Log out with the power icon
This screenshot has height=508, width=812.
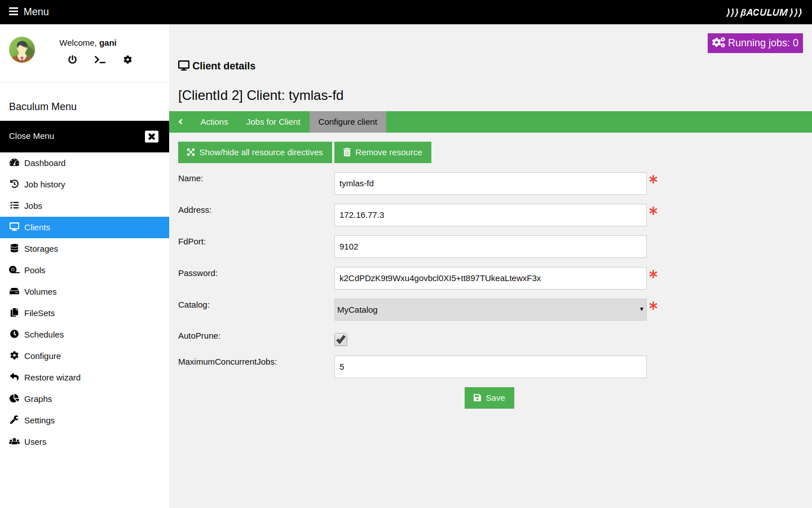(x=72, y=59)
